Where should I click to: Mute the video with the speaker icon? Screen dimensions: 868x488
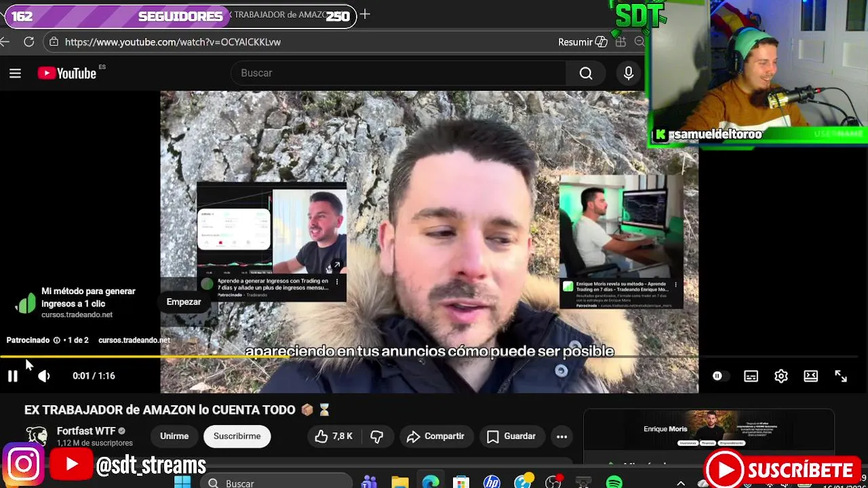tap(43, 376)
